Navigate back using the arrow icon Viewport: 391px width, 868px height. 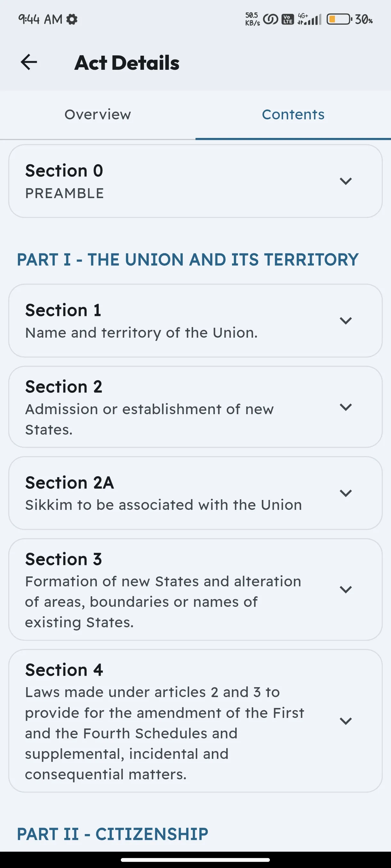[x=29, y=62]
